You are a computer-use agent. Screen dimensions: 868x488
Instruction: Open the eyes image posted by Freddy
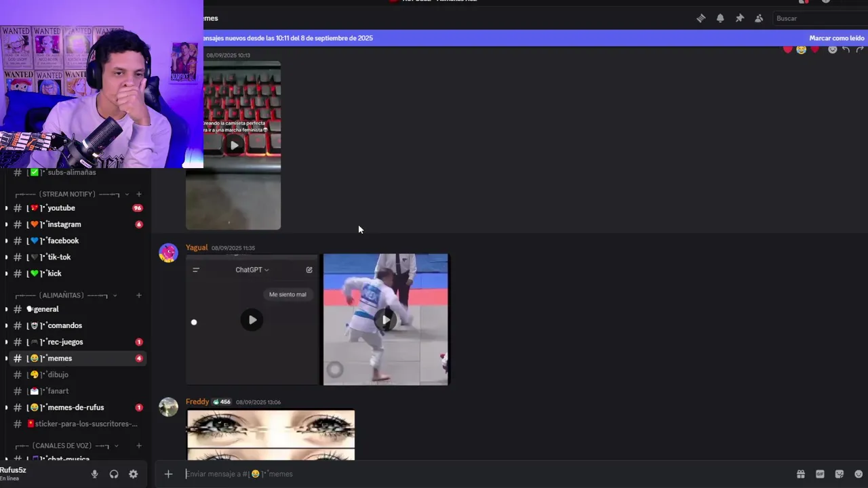pos(271,434)
